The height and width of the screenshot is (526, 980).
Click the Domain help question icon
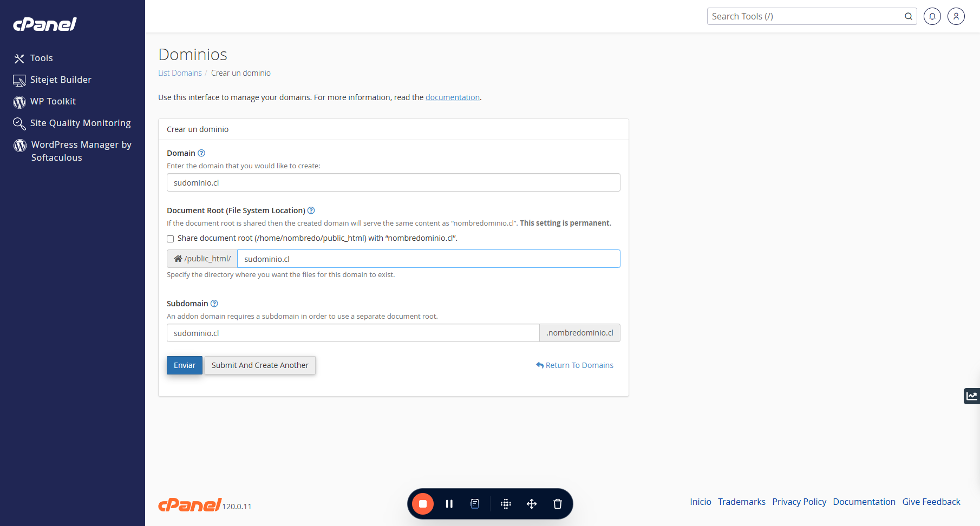[201, 153]
